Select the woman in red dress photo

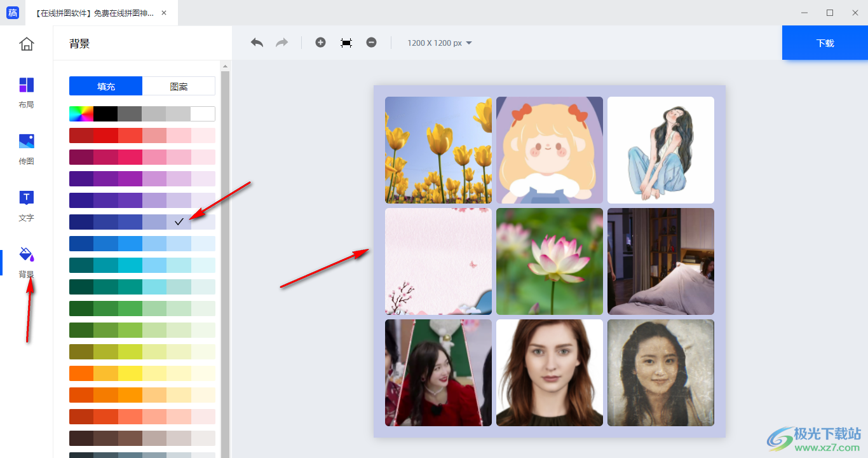438,373
